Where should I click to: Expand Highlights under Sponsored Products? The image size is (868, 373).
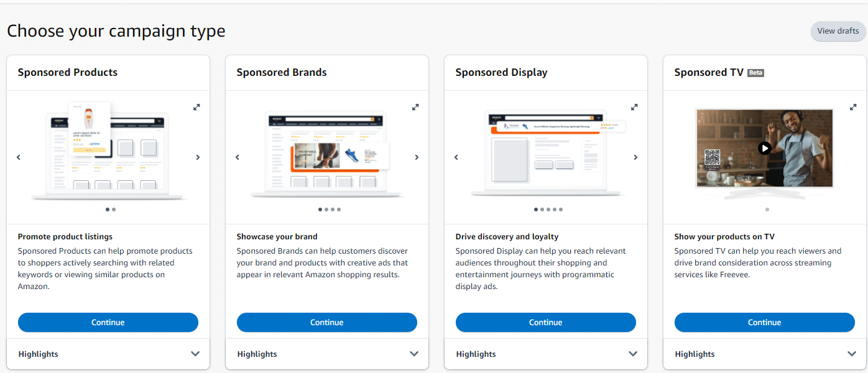pos(108,354)
